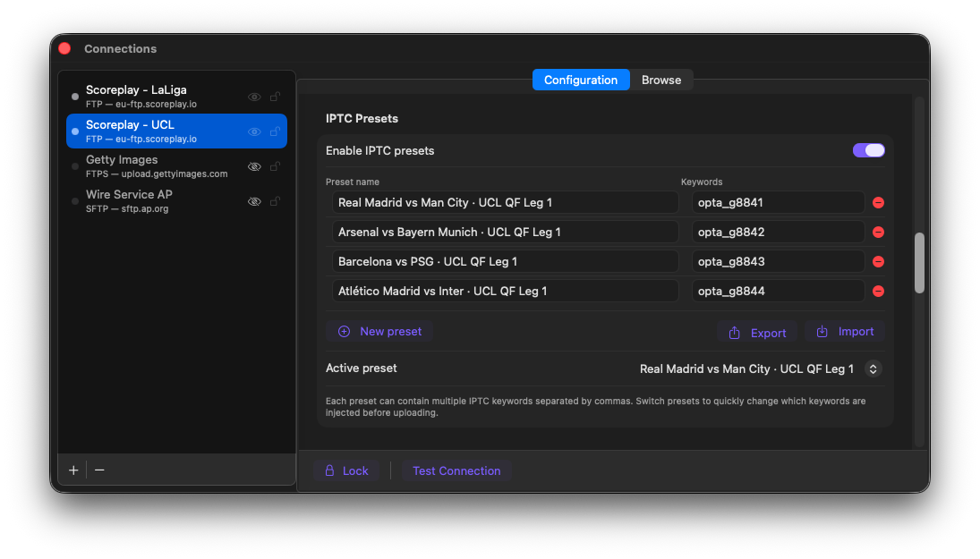
Task: Open the Active preset dropdown
Action: tap(873, 368)
